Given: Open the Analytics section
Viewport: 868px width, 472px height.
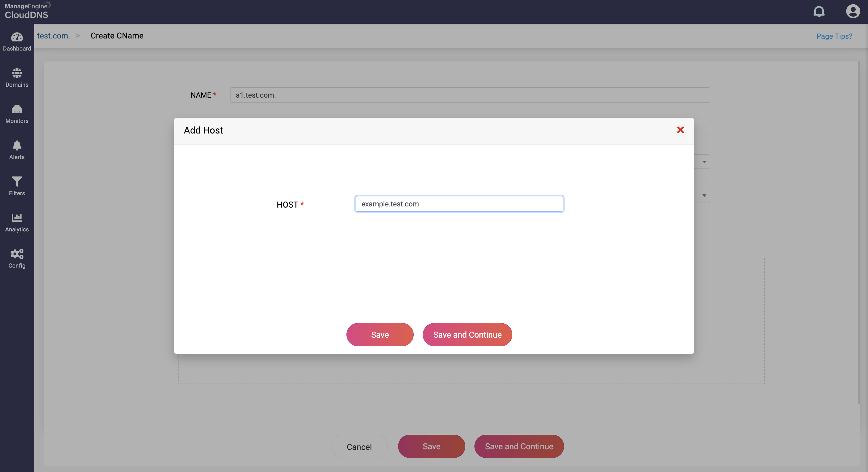Looking at the screenshot, I should click(17, 222).
